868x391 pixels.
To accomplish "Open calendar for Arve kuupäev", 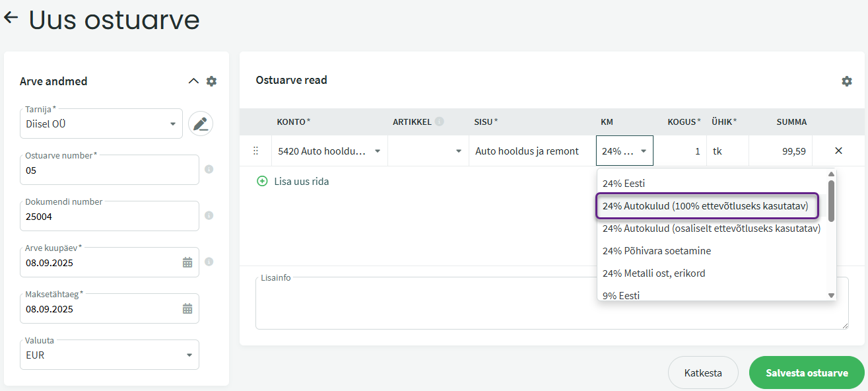I will click(187, 262).
